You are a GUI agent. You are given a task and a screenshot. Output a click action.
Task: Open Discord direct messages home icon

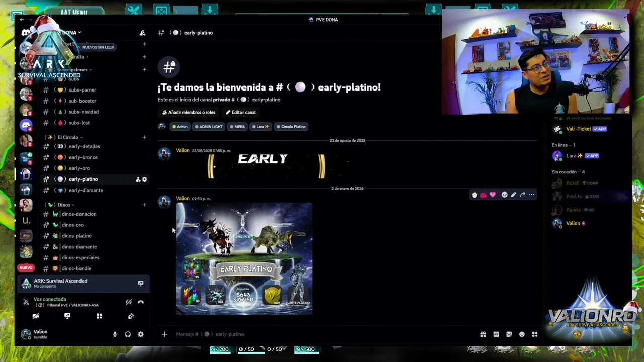[26, 33]
